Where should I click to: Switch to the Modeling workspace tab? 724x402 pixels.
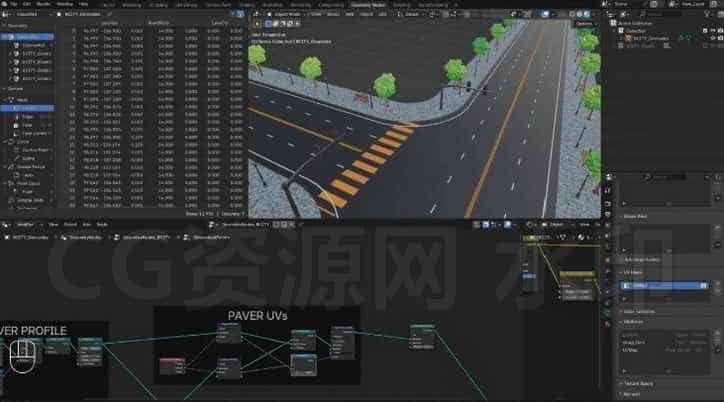coord(132,5)
